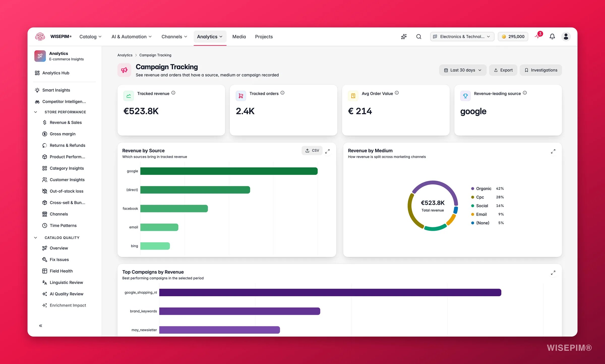This screenshot has height=364, width=605.
Task: Expand the Revenue by Medium chart fullscreen
Action: point(553,151)
